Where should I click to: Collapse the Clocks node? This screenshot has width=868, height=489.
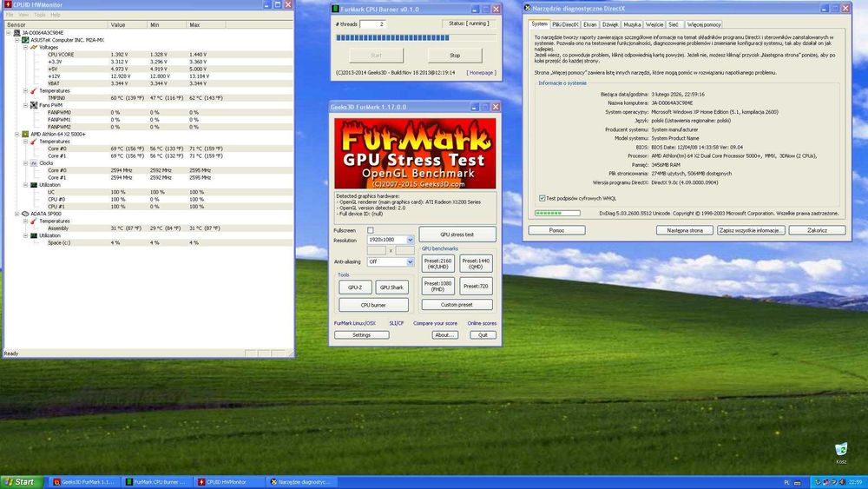click(25, 162)
